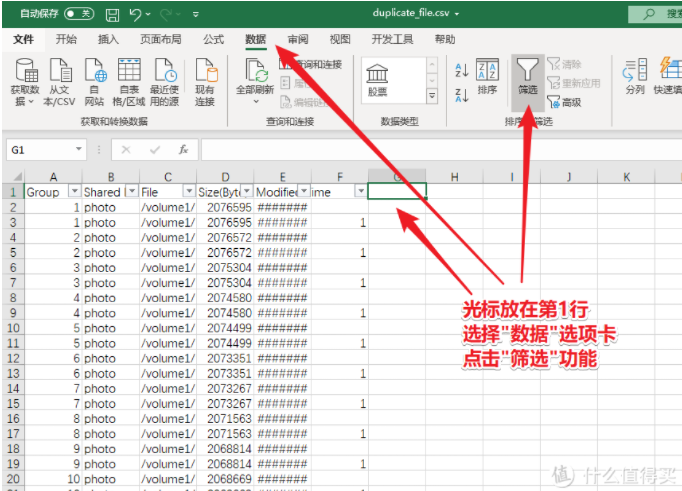Expand the Name Box dropdown arrow
The width and height of the screenshot is (682, 491).
(80, 150)
